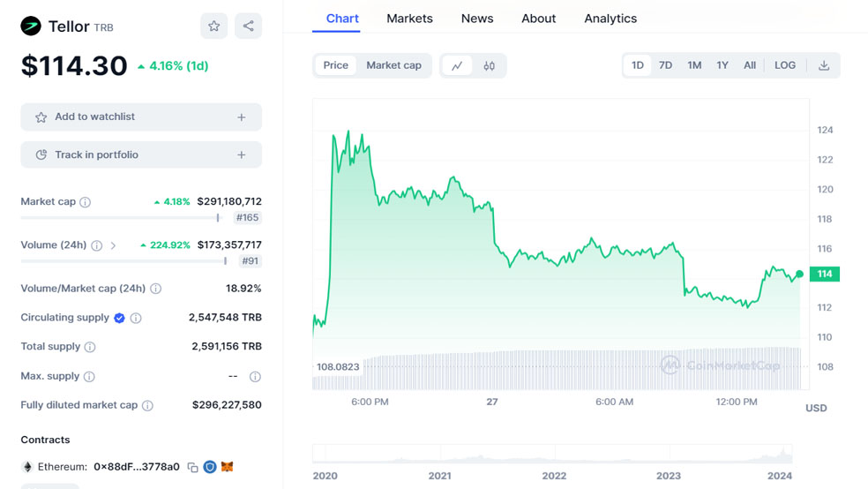Download chart data icon
The width and height of the screenshot is (868, 489).
(x=824, y=65)
